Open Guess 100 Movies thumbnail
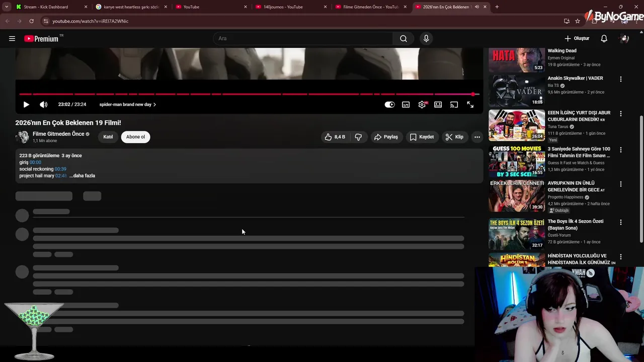This screenshot has width=644, height=362. 517,161
